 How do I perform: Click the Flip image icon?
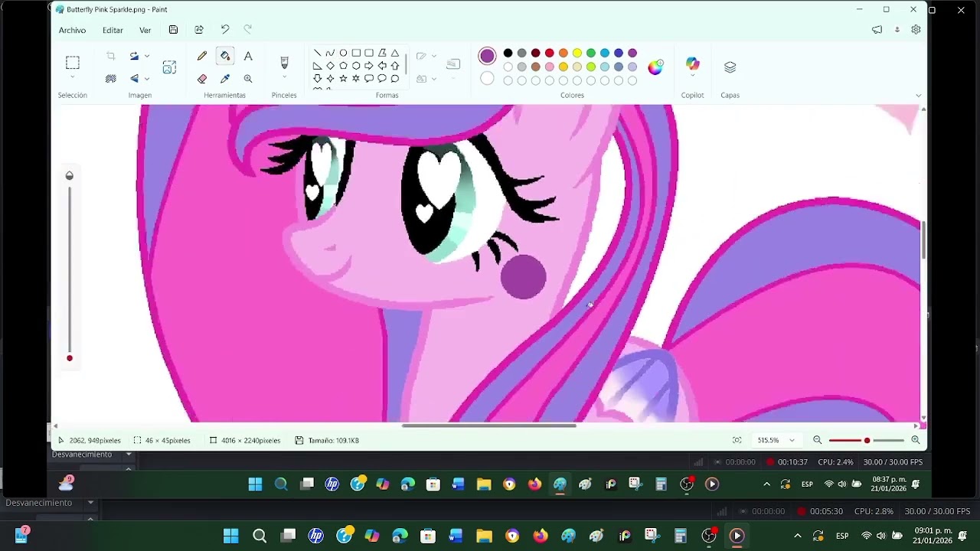134,78
